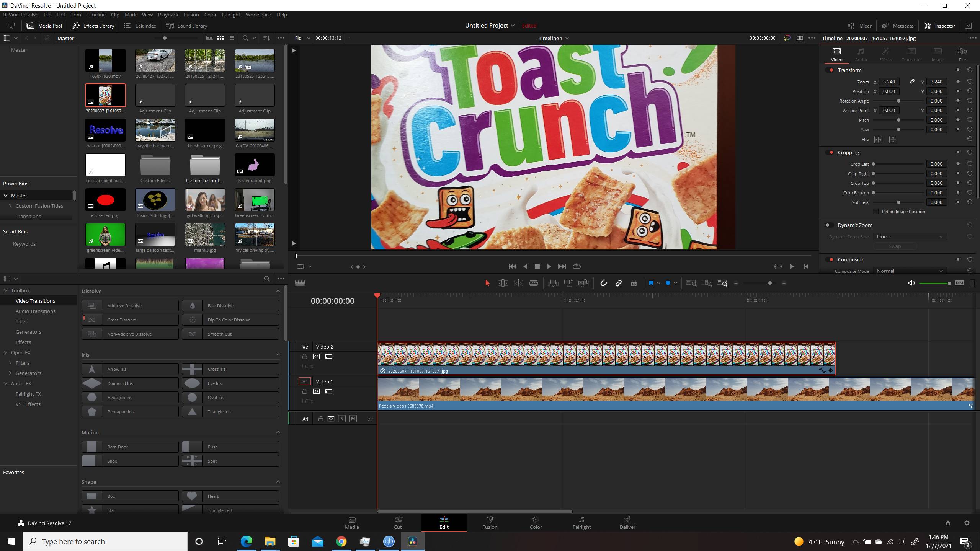Collapse the Iris transitions group
980x551 pixels.
click(278, 355)
